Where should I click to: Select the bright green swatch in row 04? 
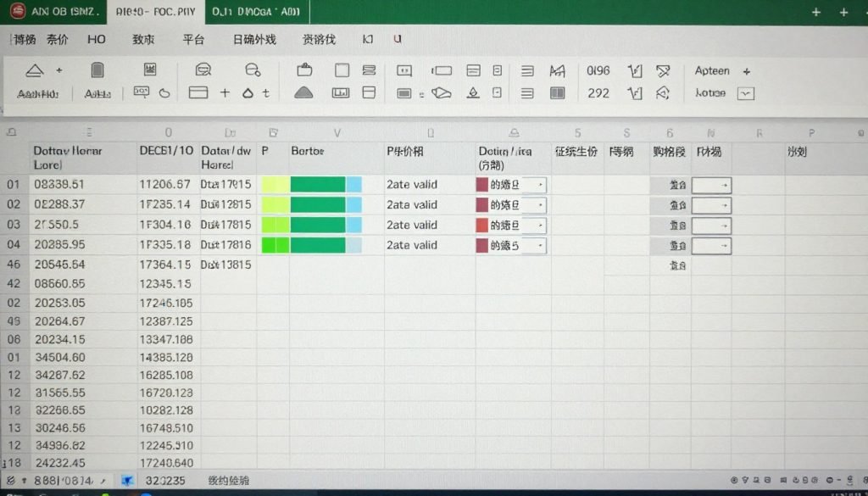coord(275,245)
